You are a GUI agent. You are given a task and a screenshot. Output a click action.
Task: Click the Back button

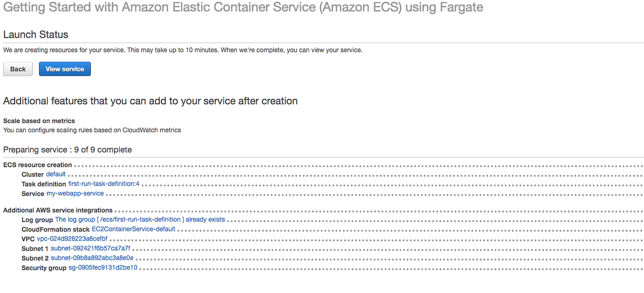pos(18,69)
